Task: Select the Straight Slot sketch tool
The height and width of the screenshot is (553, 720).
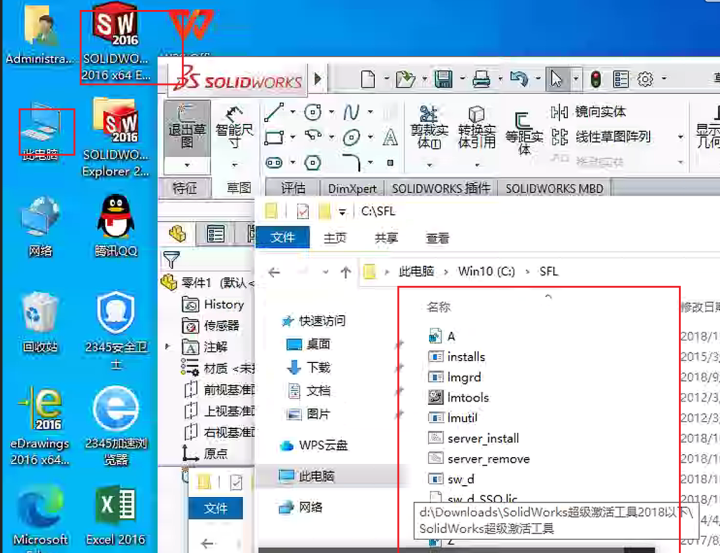Action: [x=274, y=163]
